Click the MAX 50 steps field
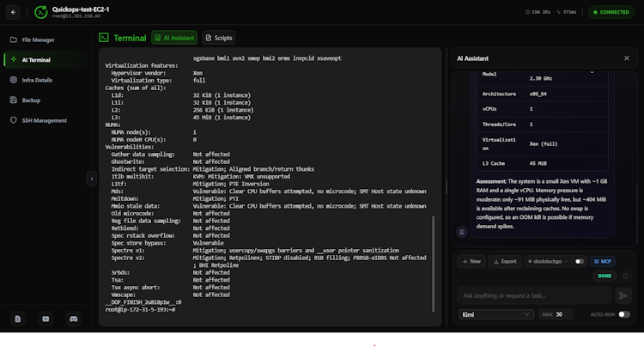Image resolution: width=644 pixels, height=346 pixels. [556, 314]
